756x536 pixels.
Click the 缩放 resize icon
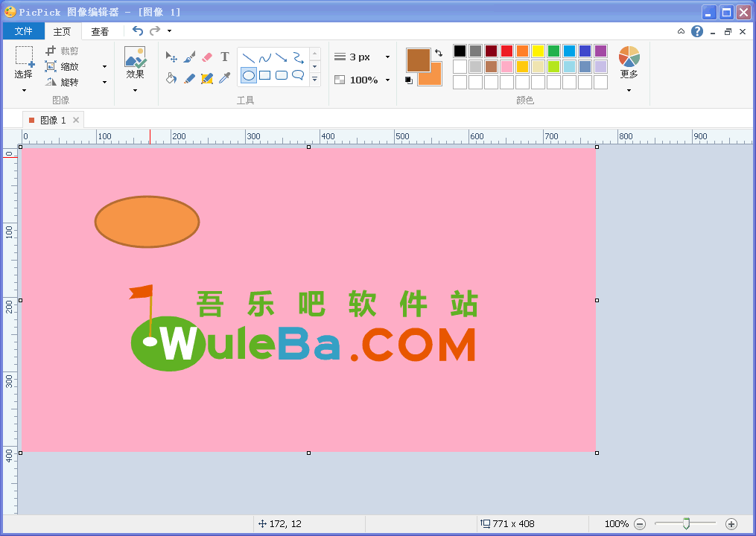click(51, 66)
